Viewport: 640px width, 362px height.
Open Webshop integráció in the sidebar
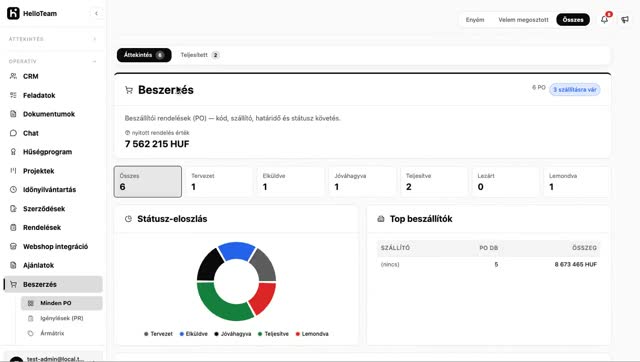(x=52, y=246)
